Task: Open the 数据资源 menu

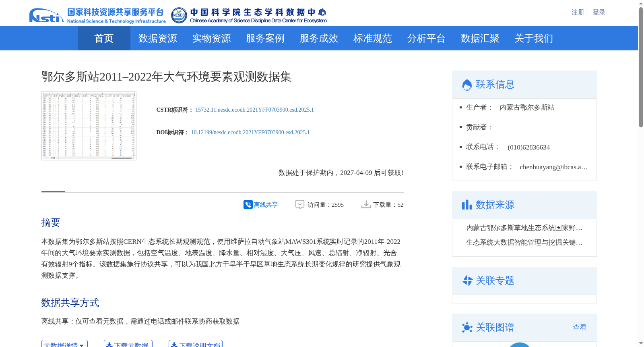Action: point(158,38)
